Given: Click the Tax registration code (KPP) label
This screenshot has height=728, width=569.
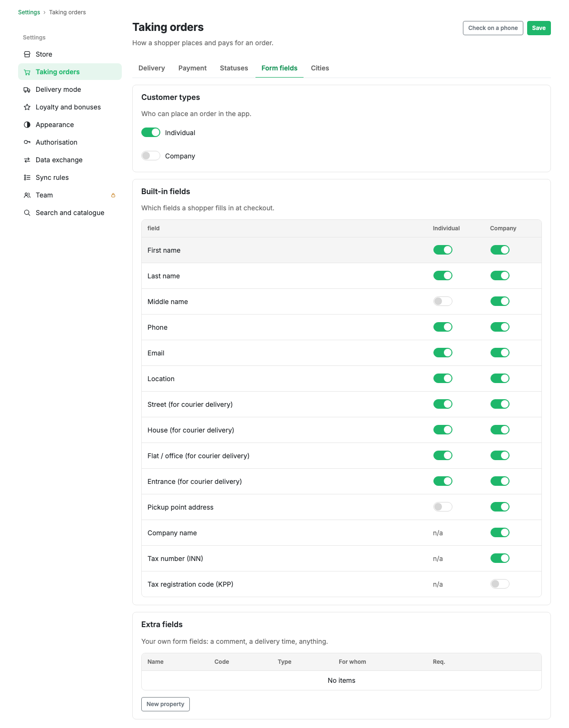Looking at the screenshot, I should 190,584.
